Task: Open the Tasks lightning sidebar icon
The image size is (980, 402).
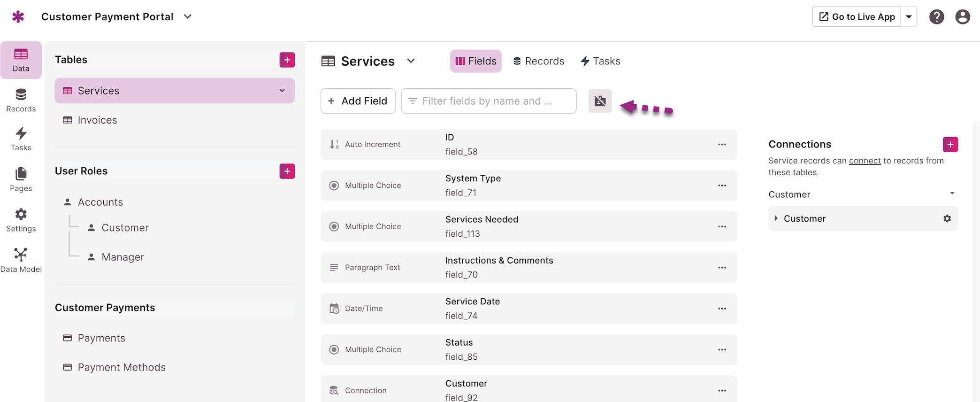Action: [x=21, y=139]
